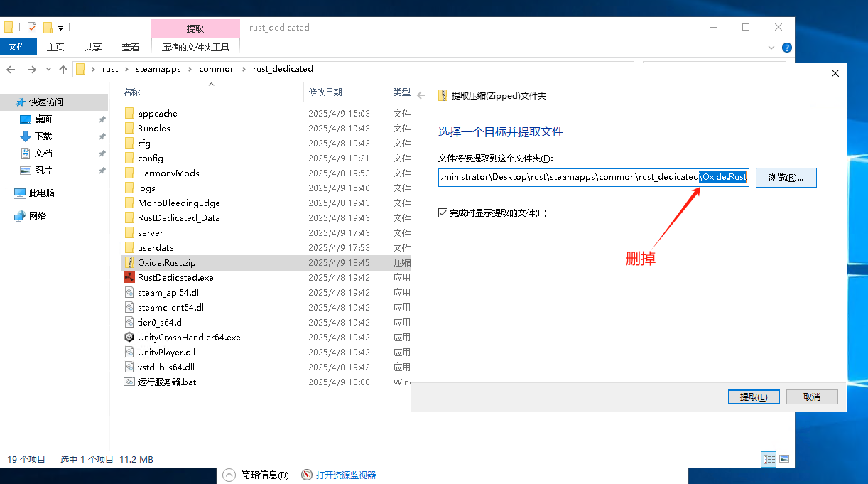Select the config folder icon
Image resolution: width=868 pixels, height=484 pixels.
(129, 158)
